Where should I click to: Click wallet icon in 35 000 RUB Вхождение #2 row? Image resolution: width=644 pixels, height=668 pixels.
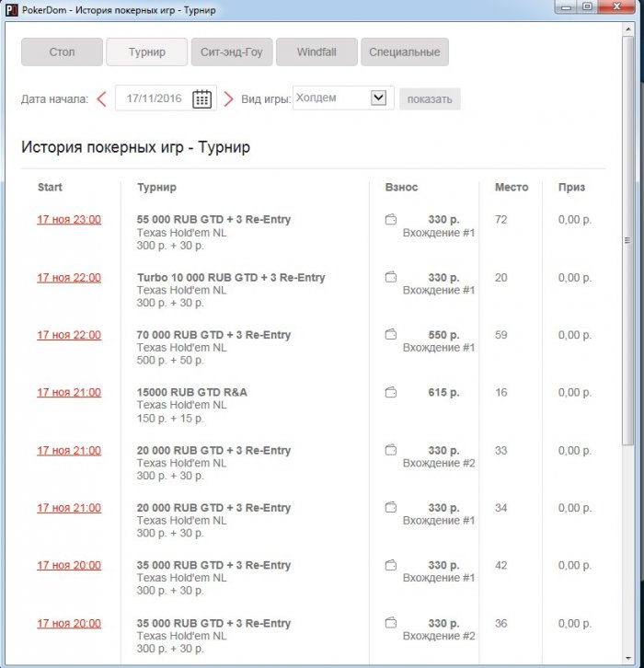click(x=391, y=623)
